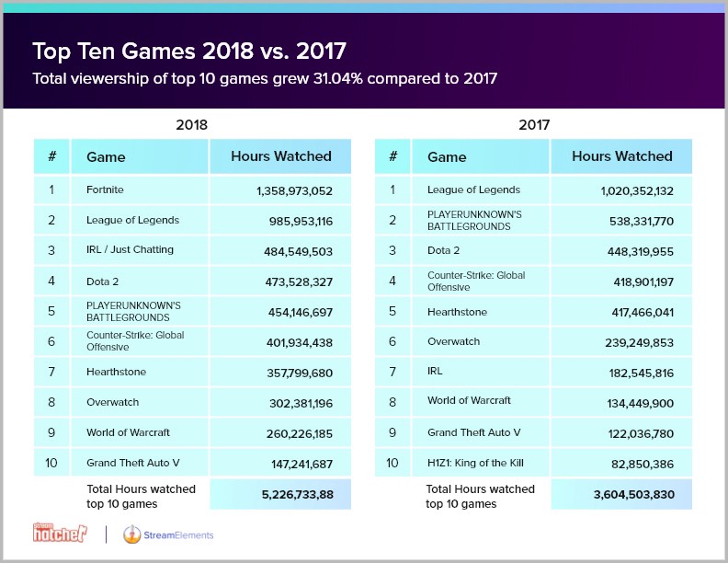Viewport: 728px width, 563px height.
Task: Open the StreamElements text link
Action: (178, 533)
